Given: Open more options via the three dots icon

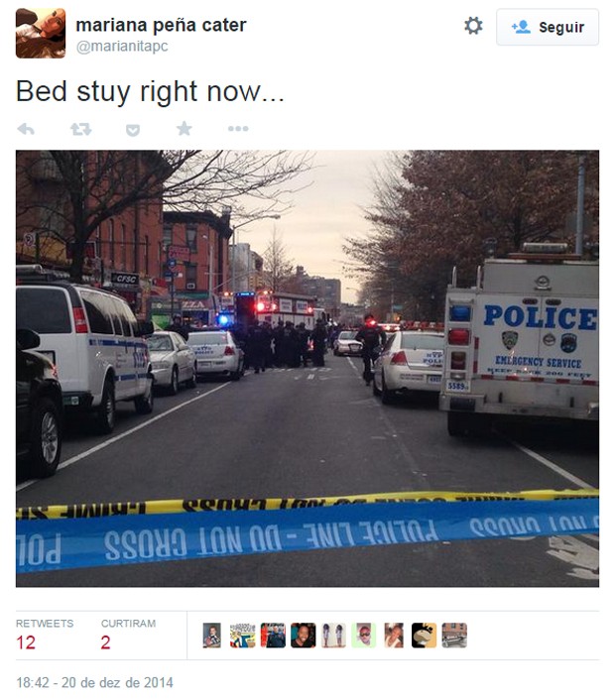Looking at the screenshot, I should (x=238, y=129).
